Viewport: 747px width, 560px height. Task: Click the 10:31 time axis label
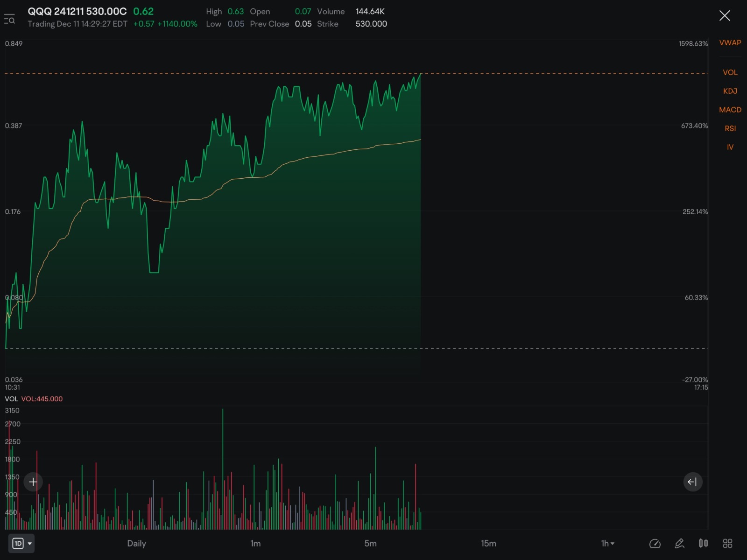pos(13,387)
